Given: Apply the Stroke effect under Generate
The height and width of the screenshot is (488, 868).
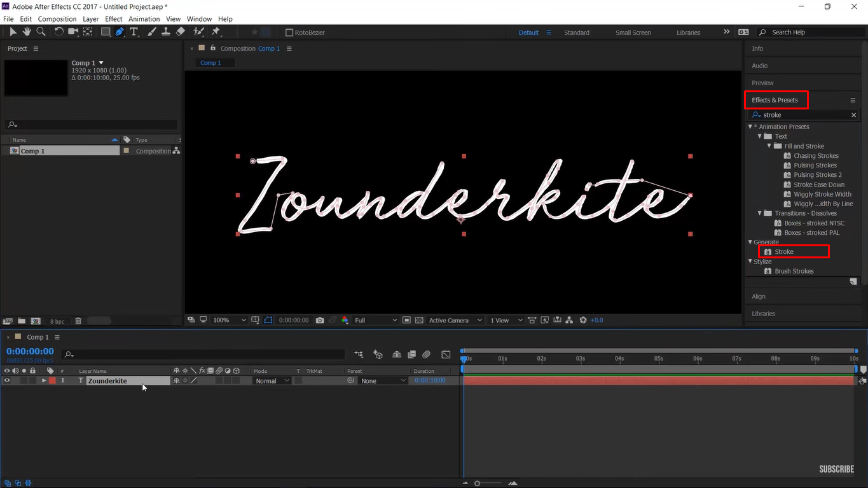Looking at the screenshot, I should pyautogui.click(x=784, y=251).
